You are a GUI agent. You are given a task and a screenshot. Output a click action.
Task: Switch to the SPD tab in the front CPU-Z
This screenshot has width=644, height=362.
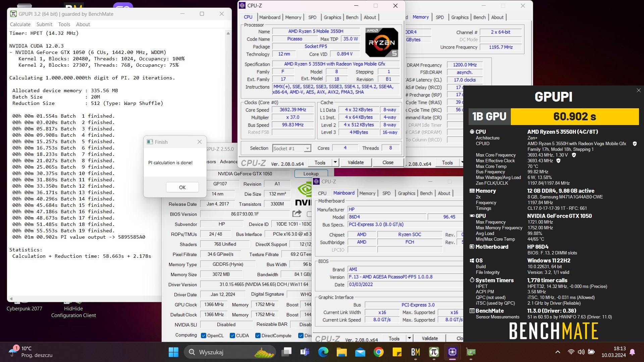click(x=312, y=17)
